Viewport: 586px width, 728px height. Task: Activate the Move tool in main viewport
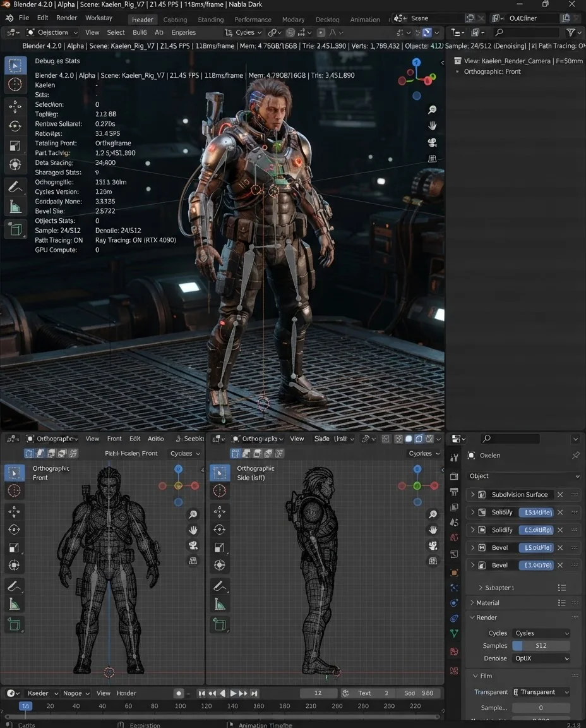pyautogui.click(x=15, y=107)
